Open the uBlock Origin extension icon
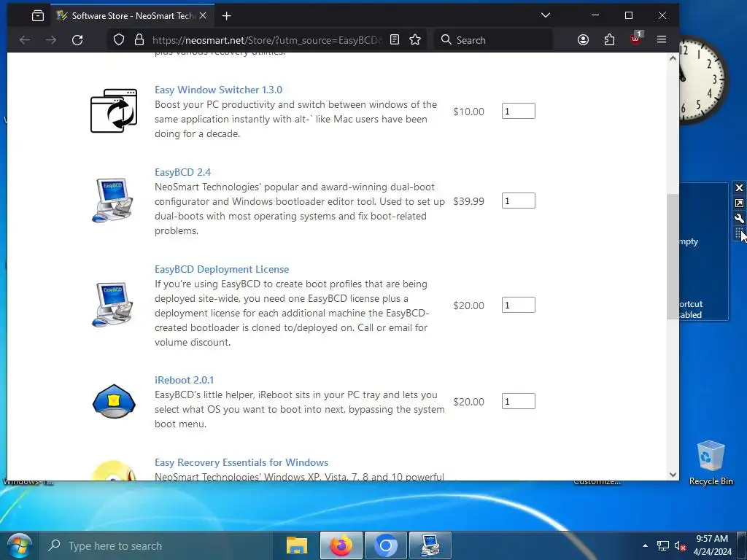The width and height of the screenshot is (747, 560). tap(635, 39)
